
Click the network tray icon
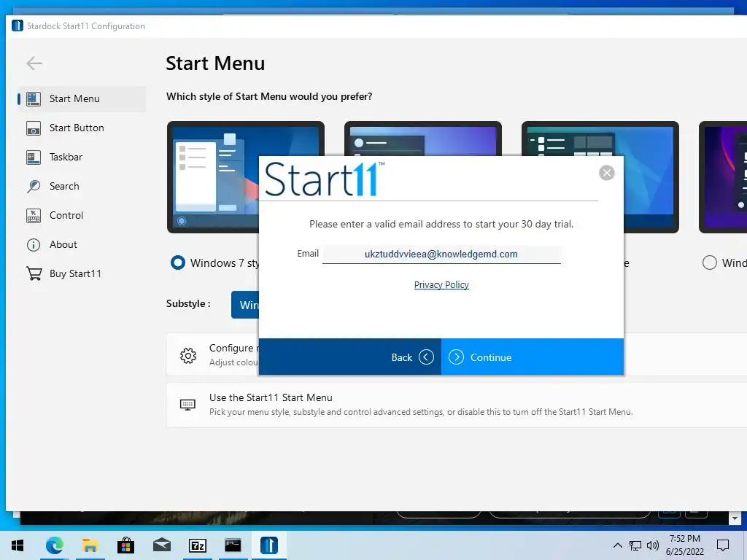635,545
